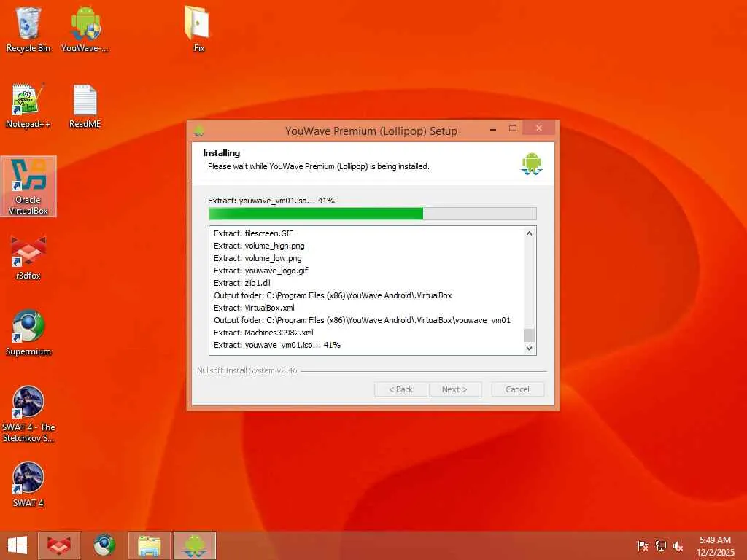Select the YouWave installer desktop icon

click(85, 29)
